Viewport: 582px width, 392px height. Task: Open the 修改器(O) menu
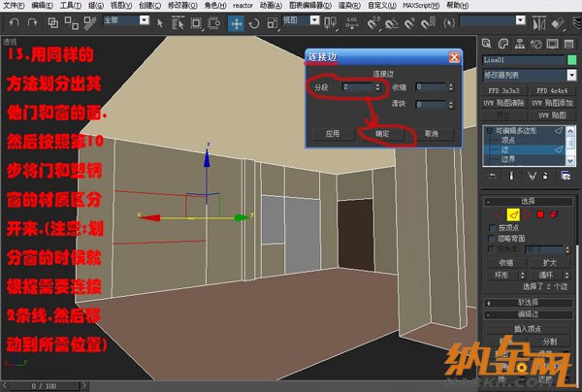coord(182,5)
